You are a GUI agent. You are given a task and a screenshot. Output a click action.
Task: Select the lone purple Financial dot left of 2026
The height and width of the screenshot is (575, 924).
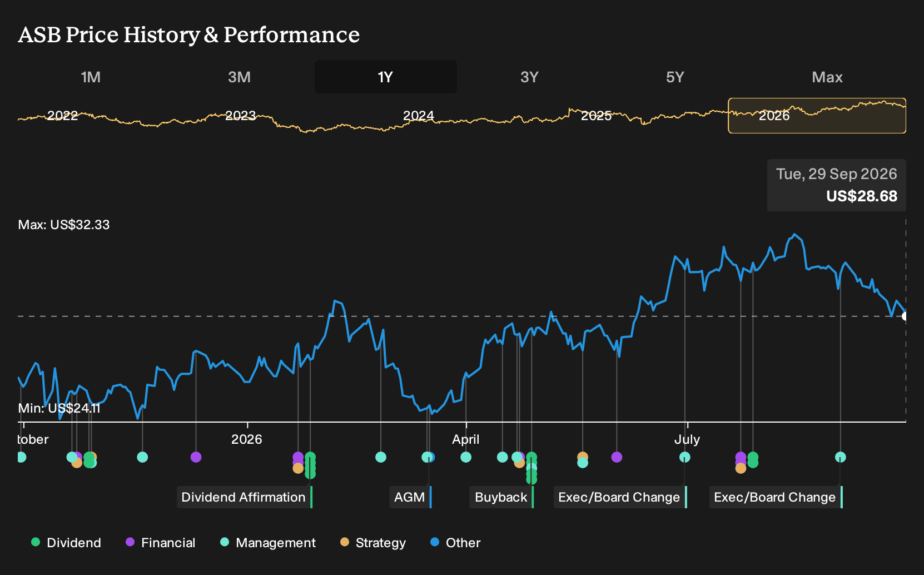[x=196, y=457]
